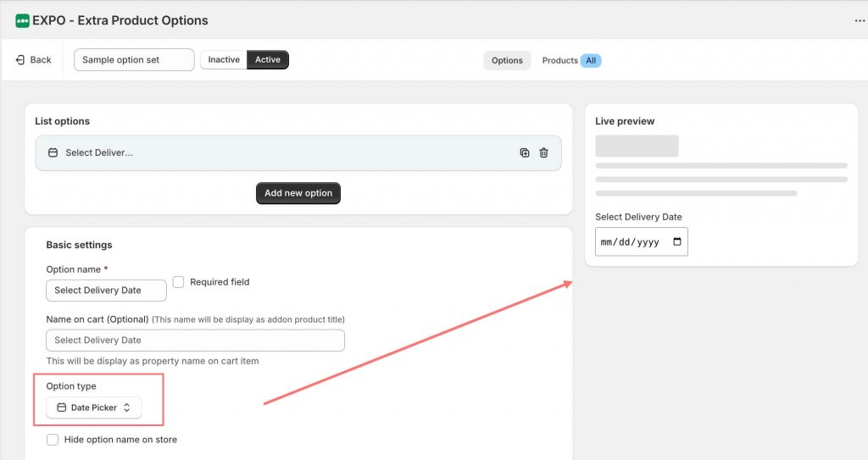
Task: Switch to the Products tab
Action: (x=559, y=61)
